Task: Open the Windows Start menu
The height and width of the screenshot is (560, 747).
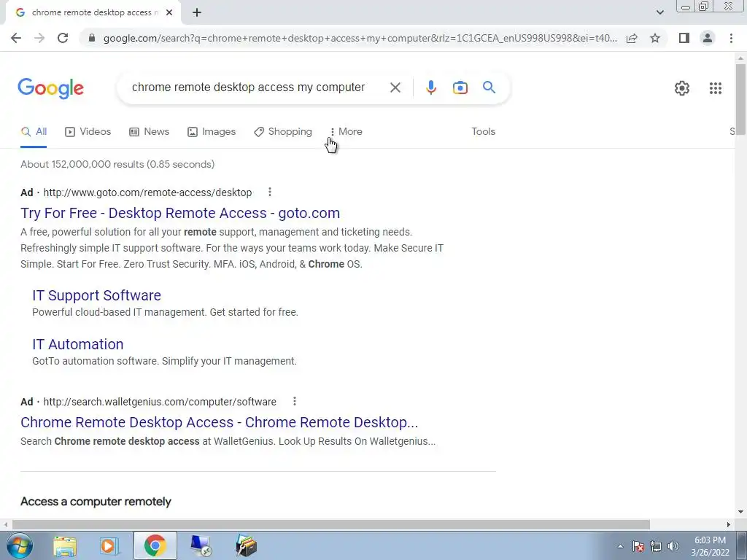Action: [x=18, y=545]
